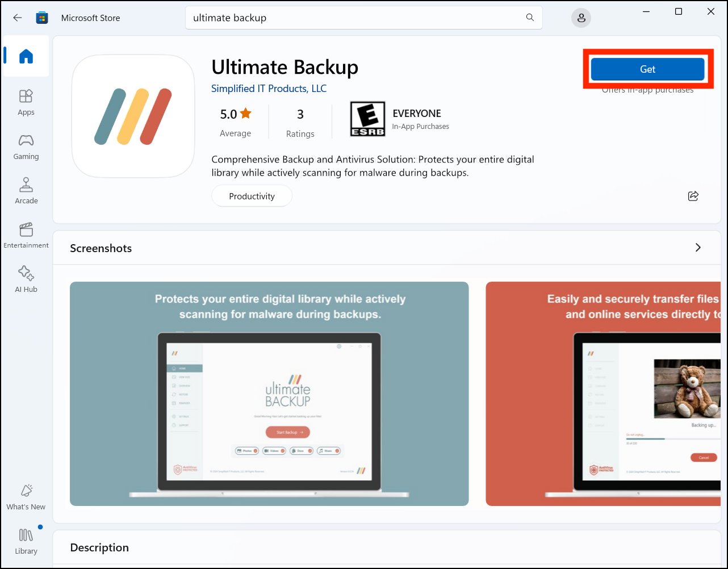Open the first teal screenshot thumbnail
The height and width of the screenshot is (569, 728).
click(269, 394)
